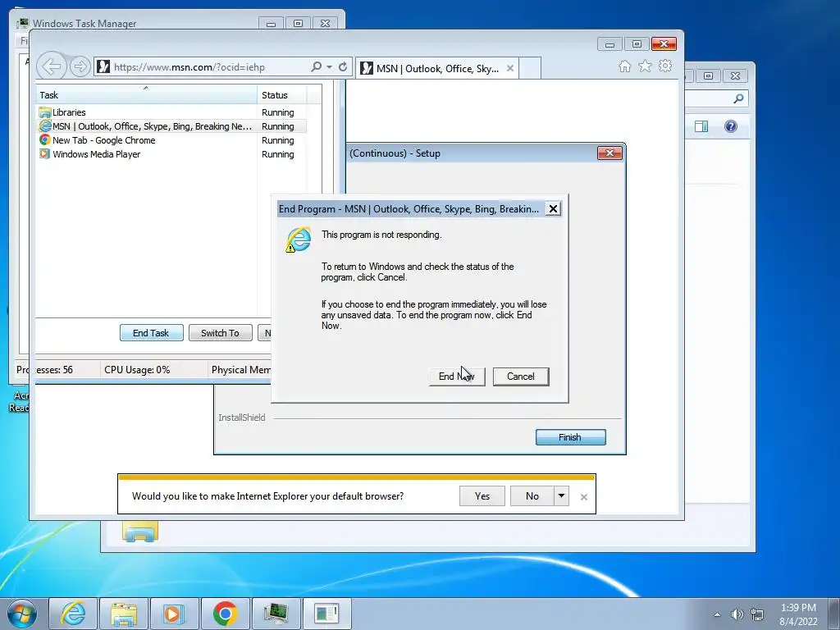
Task: Select the MSN Internet Explorer task row
Action: click(171, 126)
